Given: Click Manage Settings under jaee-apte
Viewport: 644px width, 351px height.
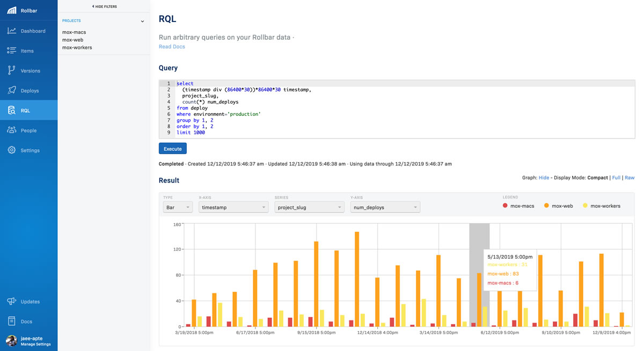Looking at the screenshot, I should tap(35, 345).
